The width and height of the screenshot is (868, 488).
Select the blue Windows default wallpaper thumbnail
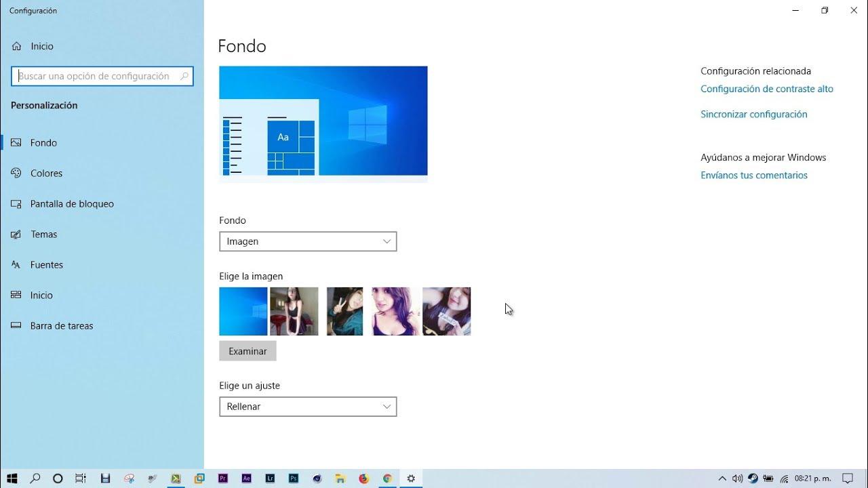click(243, 311)
